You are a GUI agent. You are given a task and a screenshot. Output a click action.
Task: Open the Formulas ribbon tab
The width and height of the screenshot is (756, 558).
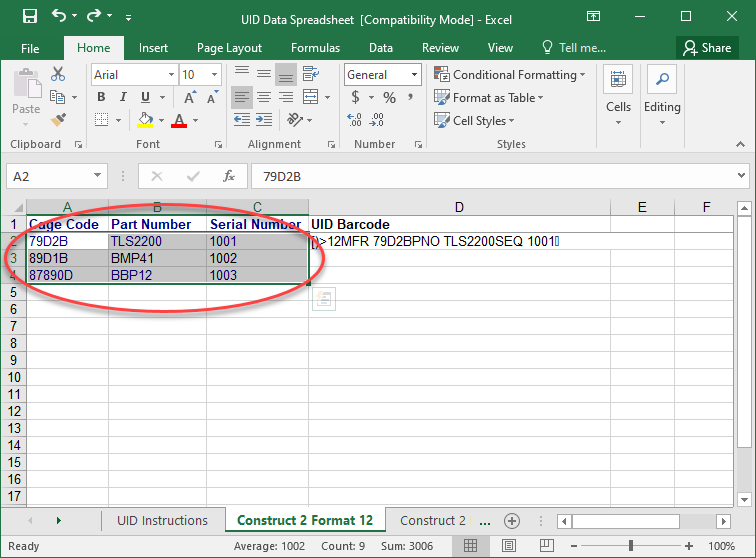click(x=315, y=47)
